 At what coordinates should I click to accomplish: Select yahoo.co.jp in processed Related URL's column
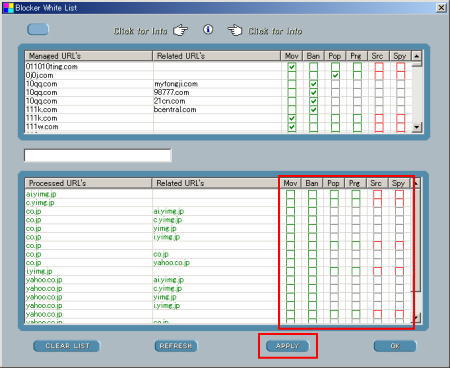click(171, 263)
